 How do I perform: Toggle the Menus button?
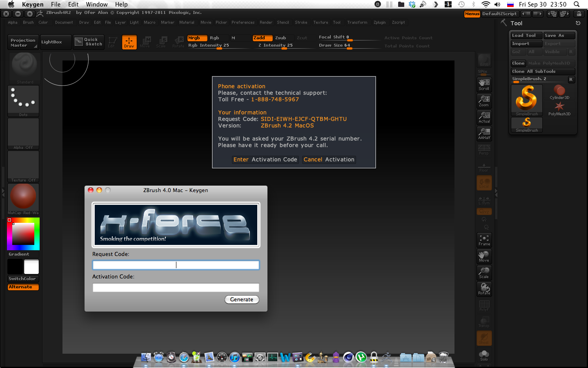472,14
